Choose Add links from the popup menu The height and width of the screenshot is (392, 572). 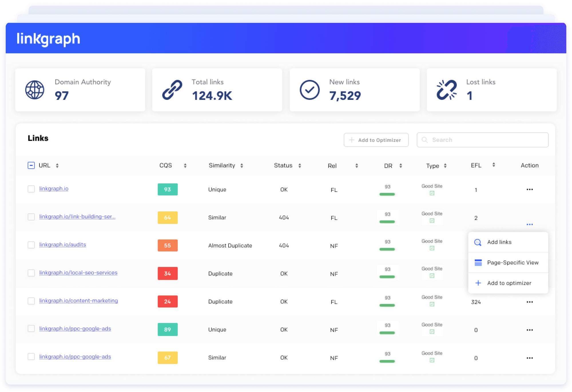click(x=499, y=242)
